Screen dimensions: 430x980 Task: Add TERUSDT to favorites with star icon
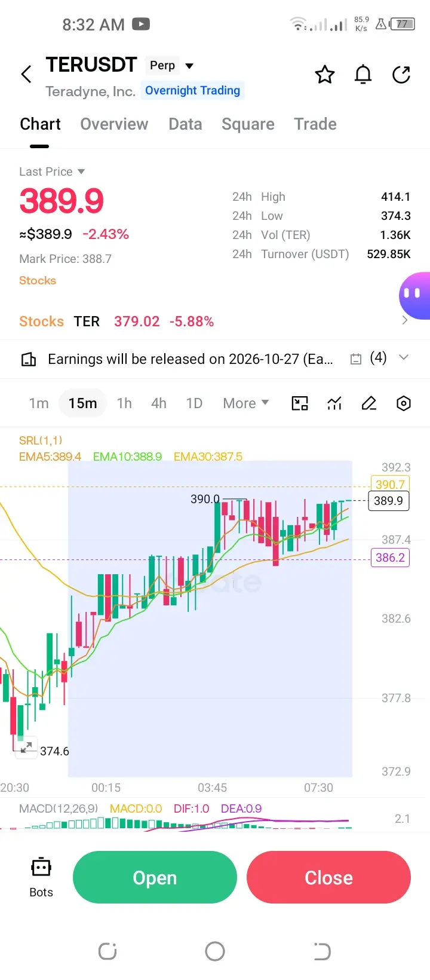[x=325, y=75]
